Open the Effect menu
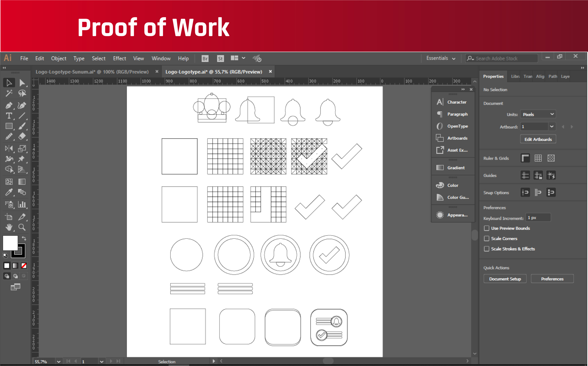 click(x=119, y=59)
